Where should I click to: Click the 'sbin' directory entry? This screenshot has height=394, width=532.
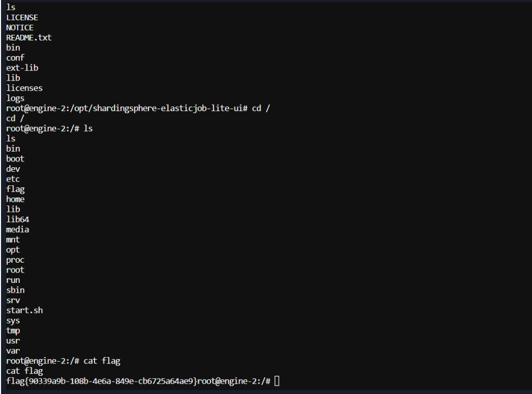pos(15,290)
